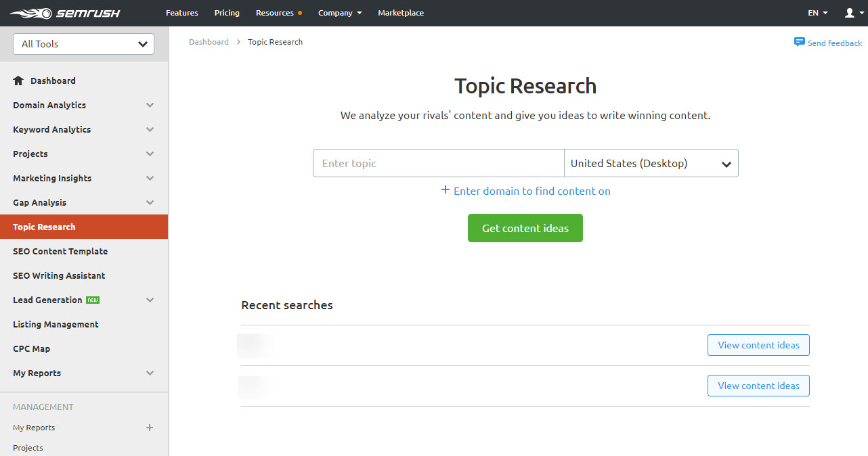Click the plus icon before Enter domain link
The width and height of the screenshot is (868, 456).
pyautogui.click(x=445, y=191)
